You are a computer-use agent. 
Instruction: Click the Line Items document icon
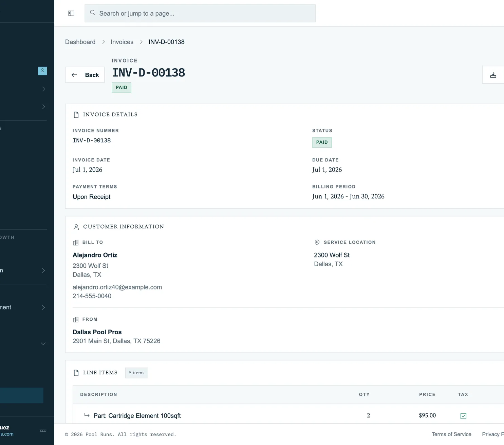tap(76, 373)
